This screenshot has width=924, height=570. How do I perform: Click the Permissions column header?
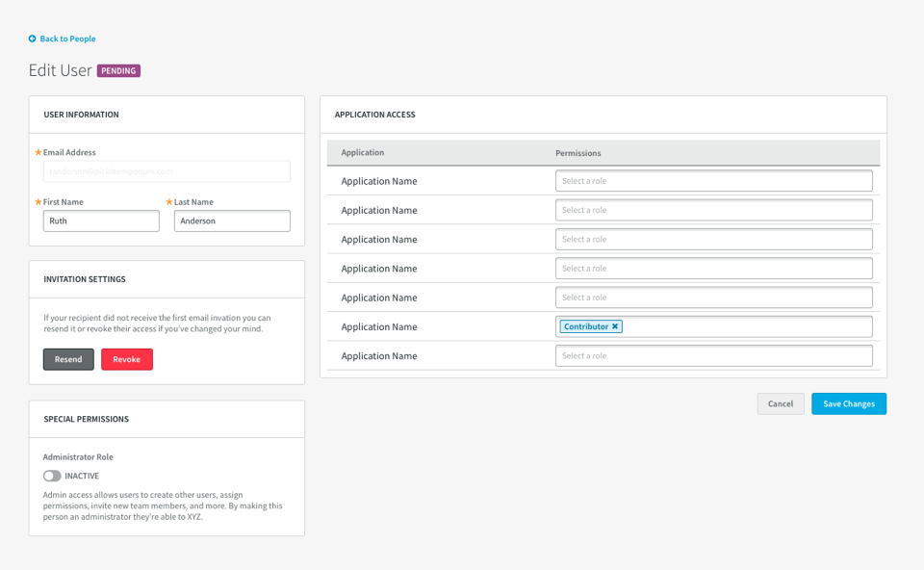(578, 153)
